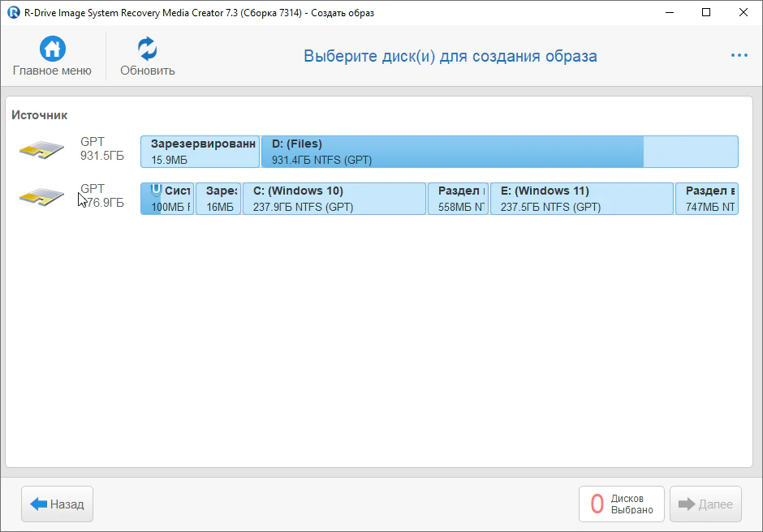Select the 16МБ reserved partition
Screen dimensions: 763x532
click(x=218, y=199)
